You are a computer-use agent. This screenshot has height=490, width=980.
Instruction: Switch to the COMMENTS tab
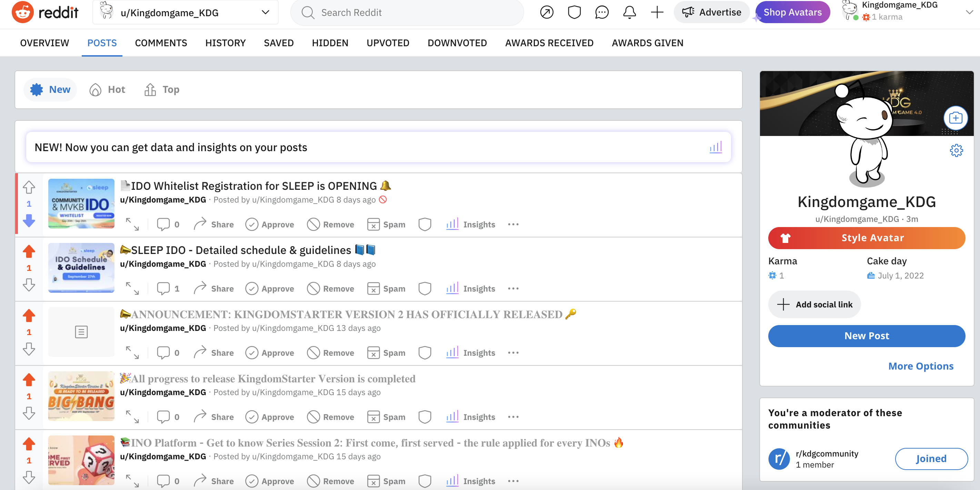click(161, 43)
